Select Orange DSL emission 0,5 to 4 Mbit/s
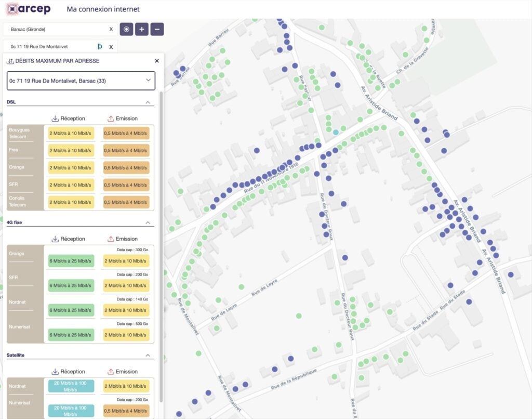 click(x=126, y=168)
